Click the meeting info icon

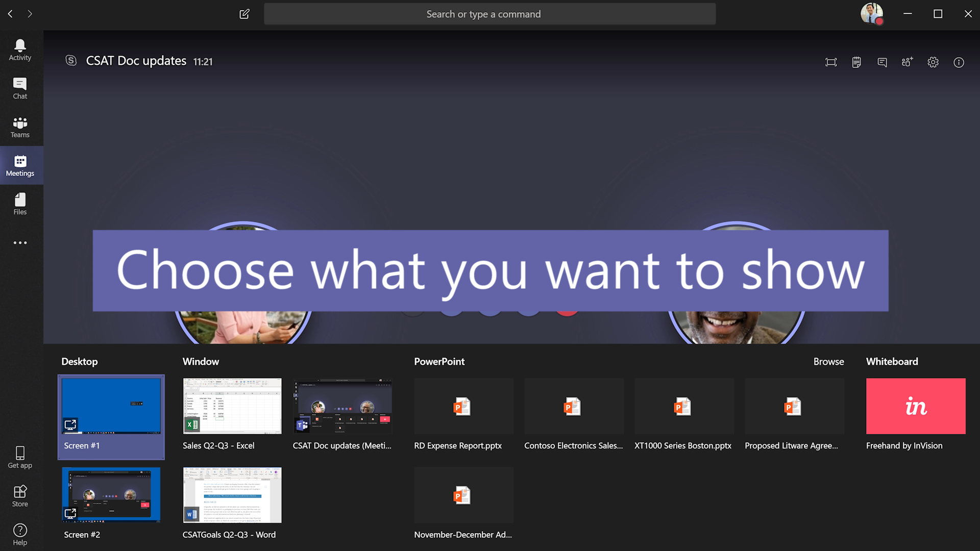pos(958,61)
